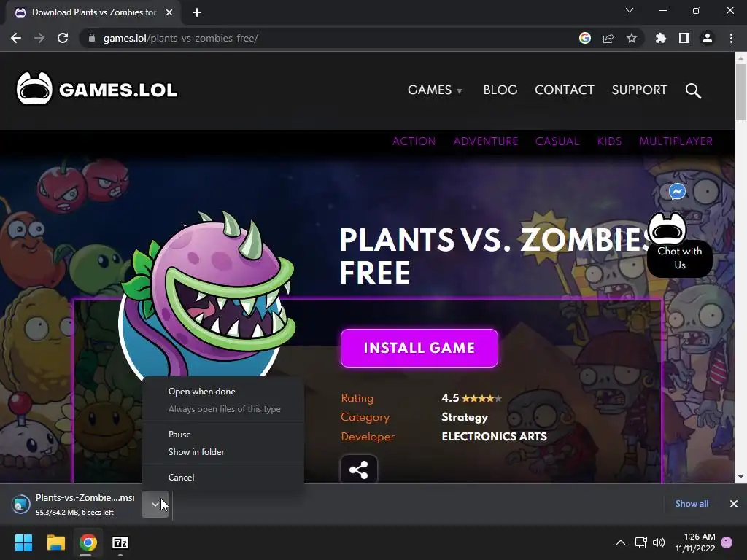Open the volume tray icon
This screenshot has height=560, width=747.
pos(659,542)
